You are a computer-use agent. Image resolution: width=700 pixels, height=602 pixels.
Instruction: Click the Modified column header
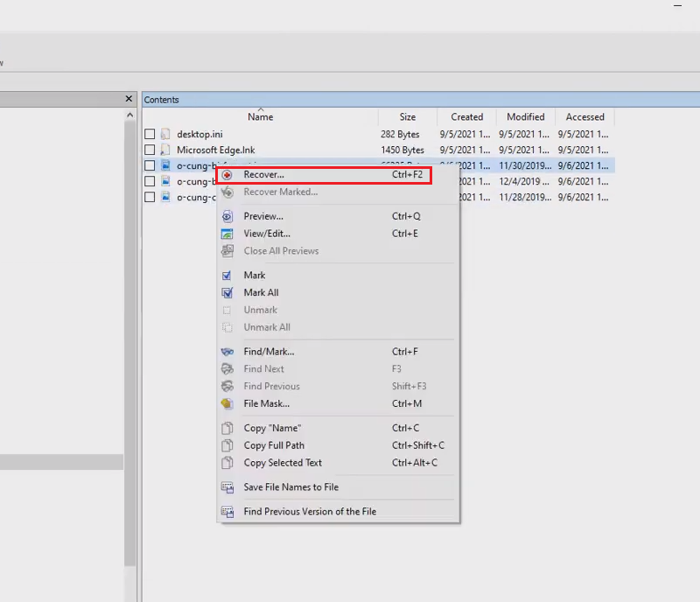[x=525, y=116]
